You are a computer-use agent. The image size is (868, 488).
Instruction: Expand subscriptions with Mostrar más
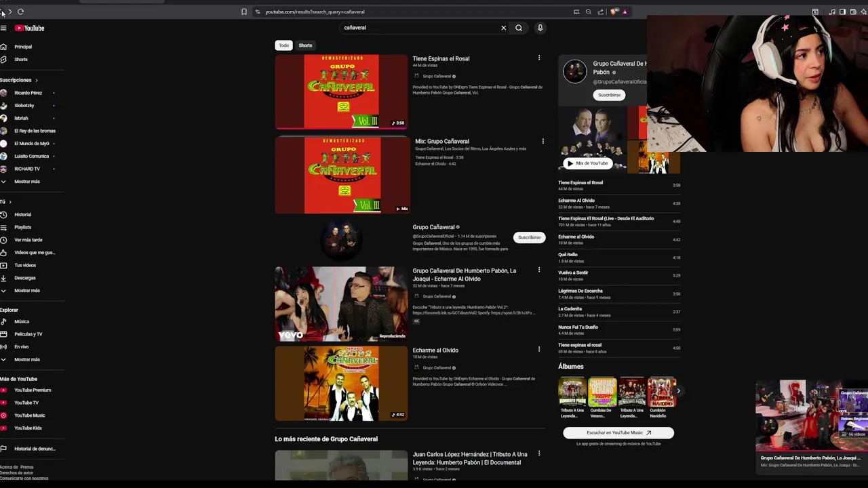coord(27,182)
